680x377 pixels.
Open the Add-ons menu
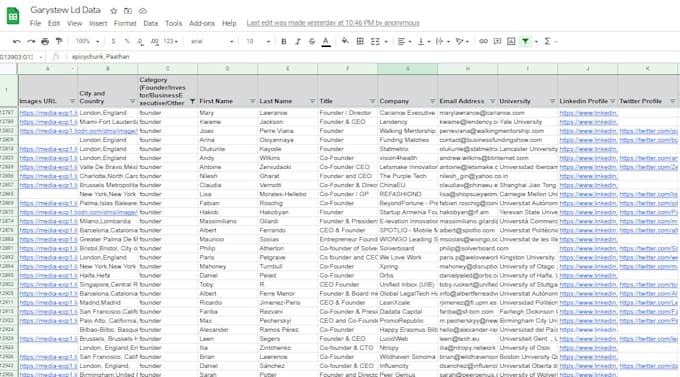[x=202, y=23]
